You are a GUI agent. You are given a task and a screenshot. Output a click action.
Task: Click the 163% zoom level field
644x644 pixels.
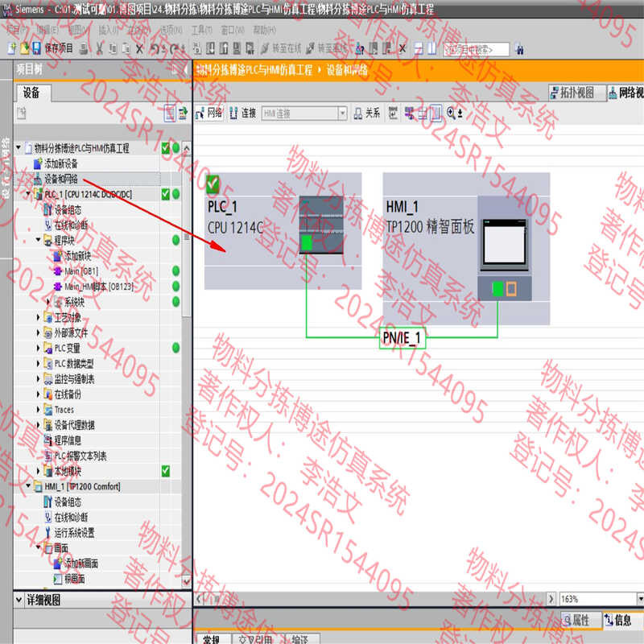point(597,599)
